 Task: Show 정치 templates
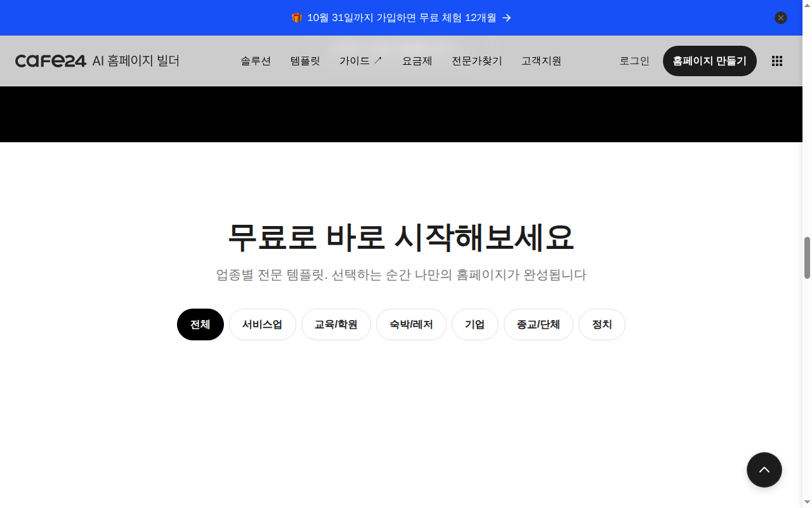pyautogui.click(x=602, y=324)
